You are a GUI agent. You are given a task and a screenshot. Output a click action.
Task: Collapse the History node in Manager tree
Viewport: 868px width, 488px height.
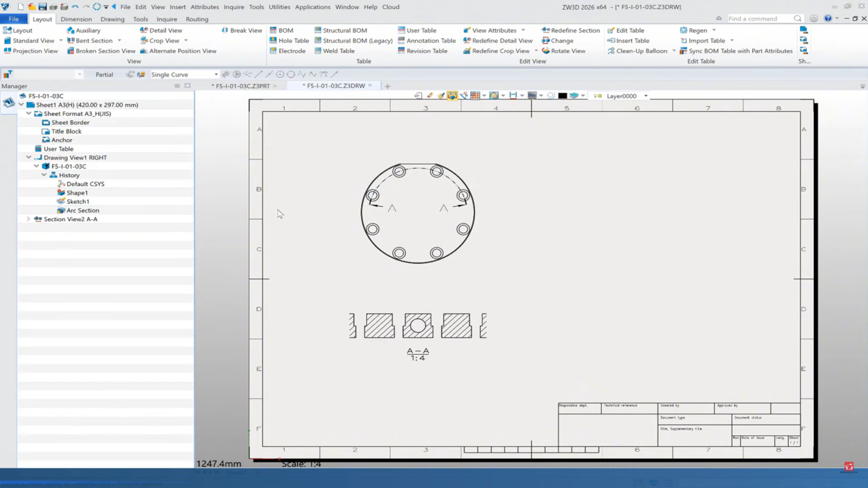[44, 176]
